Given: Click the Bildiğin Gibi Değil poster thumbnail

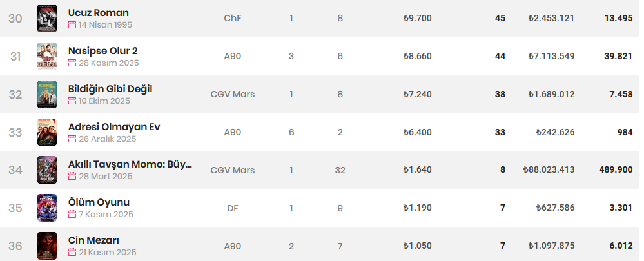Looking at the screenshot, I should 47,94.
